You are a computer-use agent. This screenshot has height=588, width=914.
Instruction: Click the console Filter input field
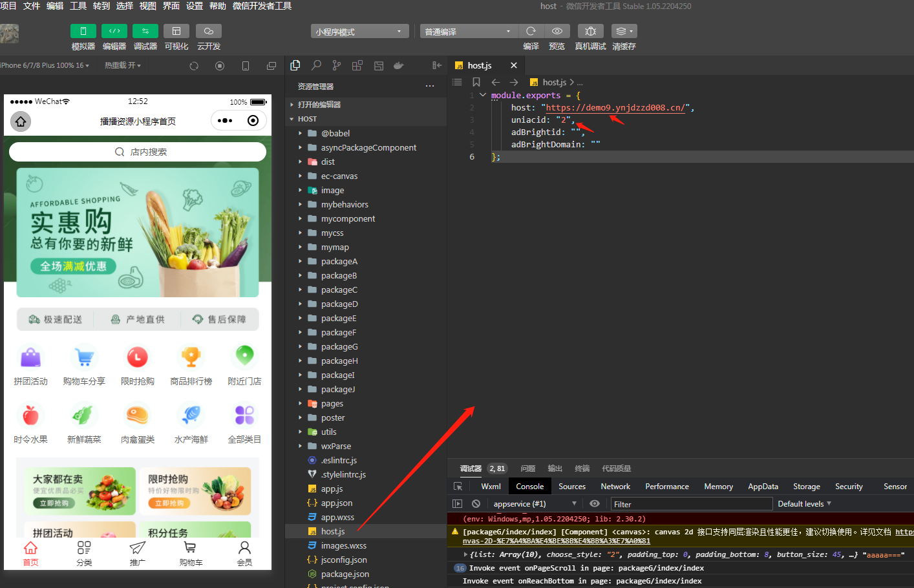coord(692,504)
